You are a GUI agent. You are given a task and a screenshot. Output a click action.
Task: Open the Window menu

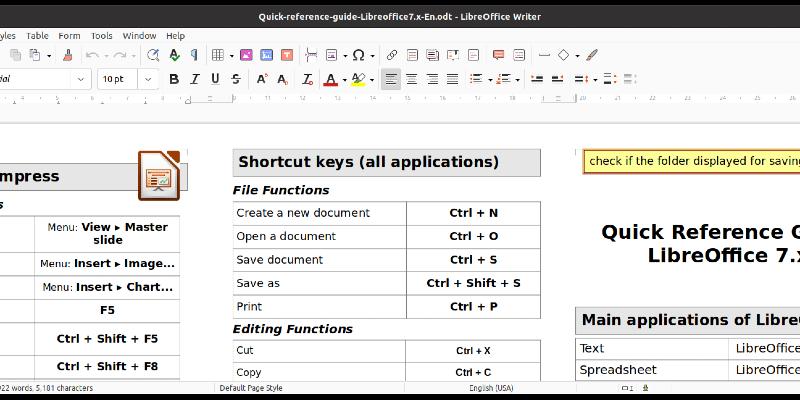[x=139, y=36]
